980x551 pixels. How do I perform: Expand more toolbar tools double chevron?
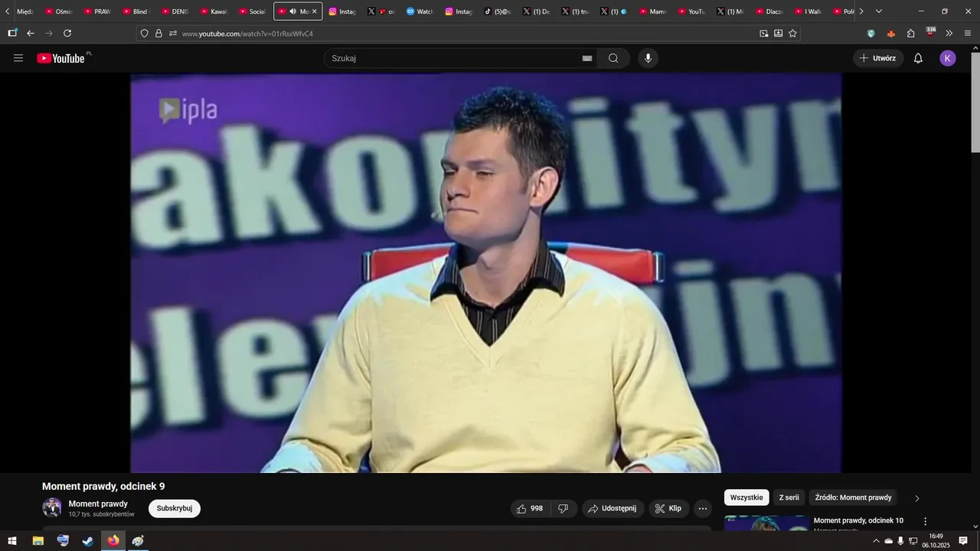949,34
